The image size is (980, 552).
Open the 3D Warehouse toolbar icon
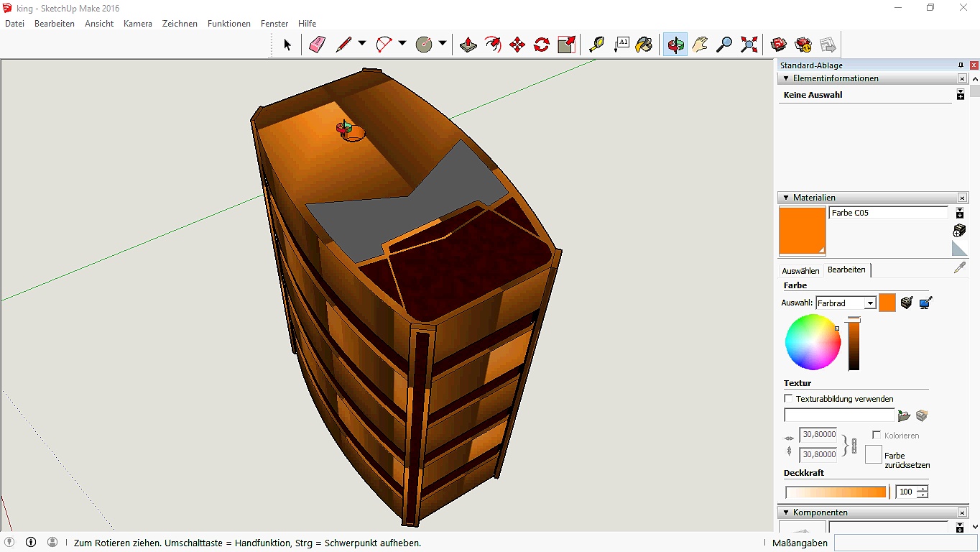tap(779, 45)
